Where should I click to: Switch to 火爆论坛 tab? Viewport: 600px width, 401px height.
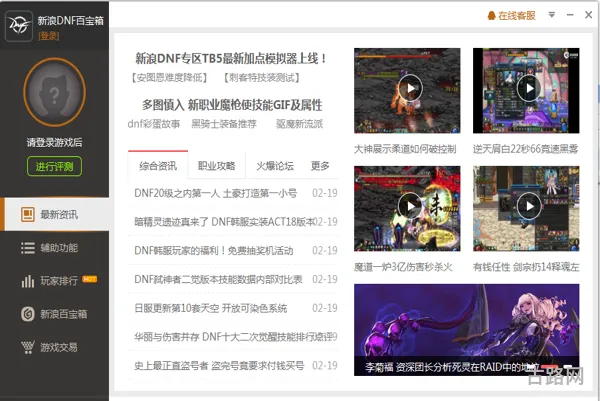pos(275,165)
